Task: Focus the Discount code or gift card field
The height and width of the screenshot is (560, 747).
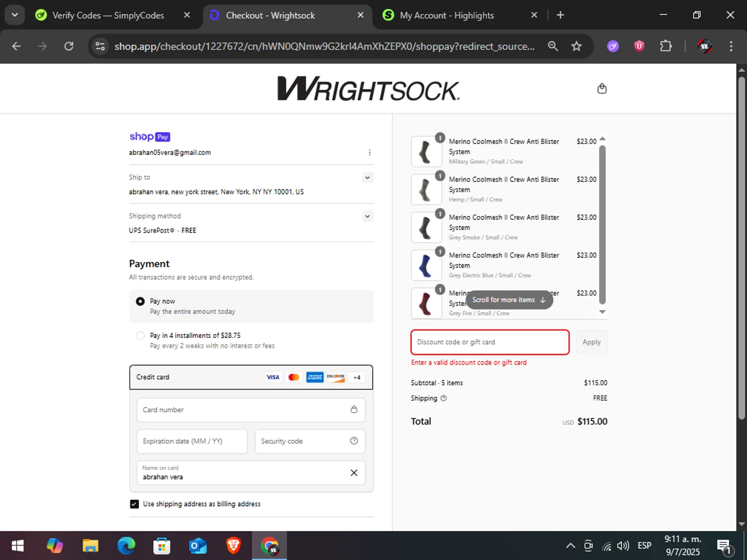Action: click(490, 342)
